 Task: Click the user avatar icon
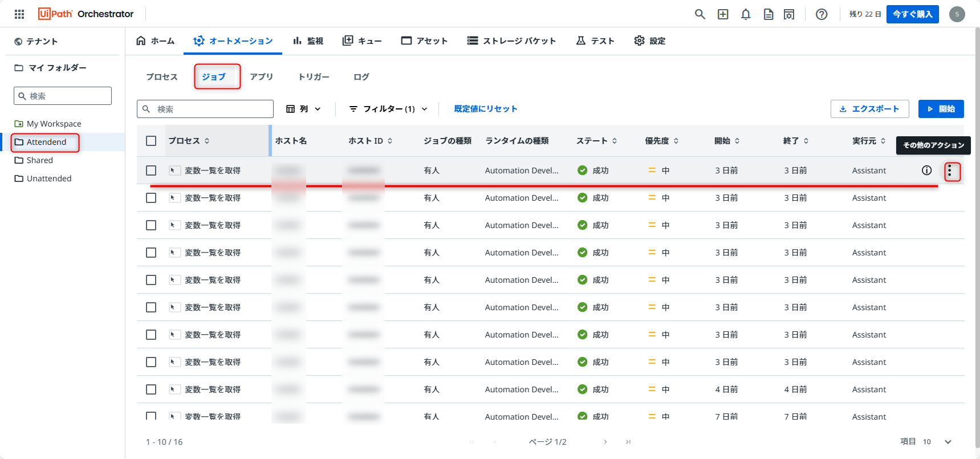(957, 14)
